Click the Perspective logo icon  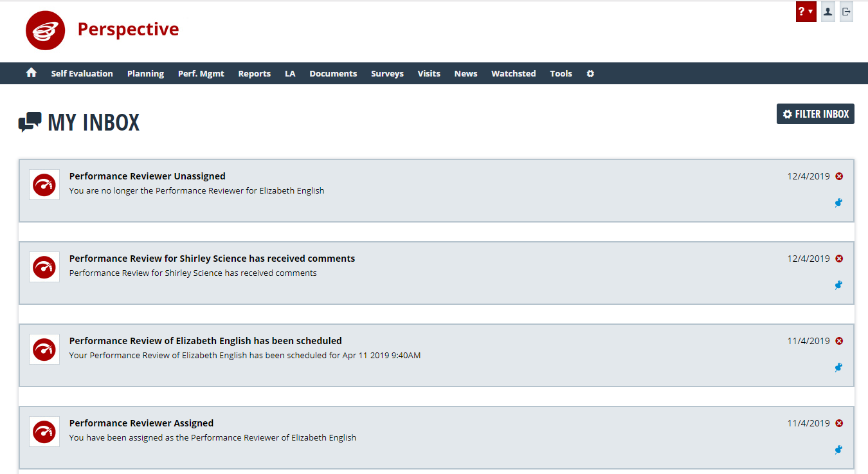pos(45,30)
